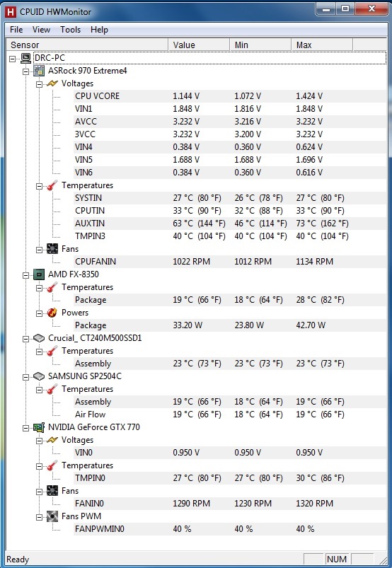Click the 1230 RPM min value
Screen dimensions: 392x568
pos(253,504)
